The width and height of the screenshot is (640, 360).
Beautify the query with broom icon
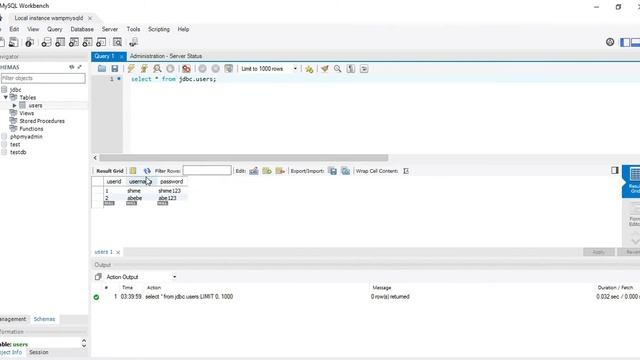pos(324,69)
